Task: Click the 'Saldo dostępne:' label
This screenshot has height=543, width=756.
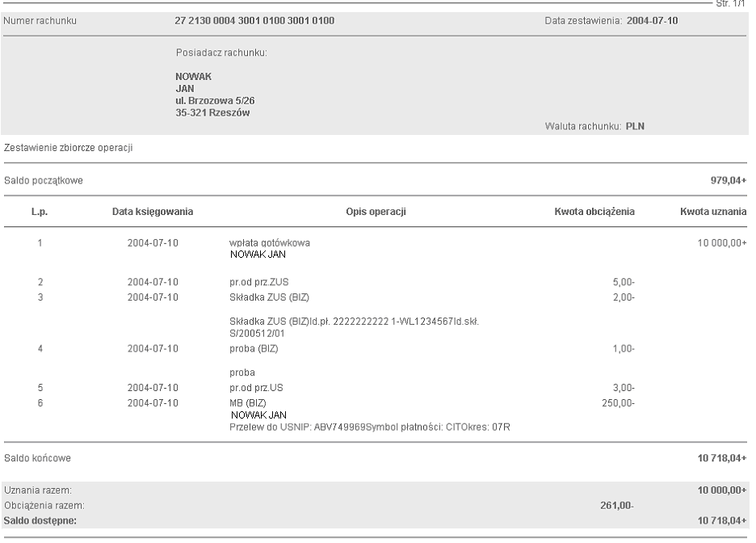Action: tap(40, 520)
